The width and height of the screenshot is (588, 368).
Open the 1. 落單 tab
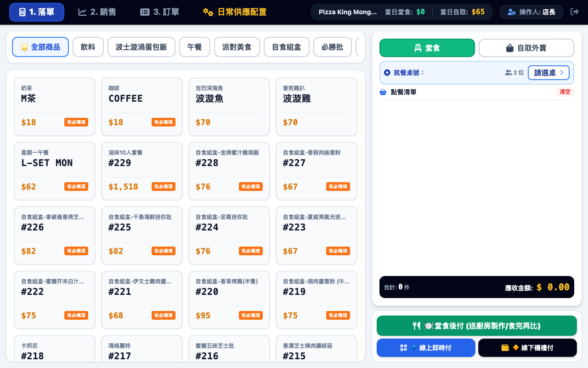click(x=37, y=12)
